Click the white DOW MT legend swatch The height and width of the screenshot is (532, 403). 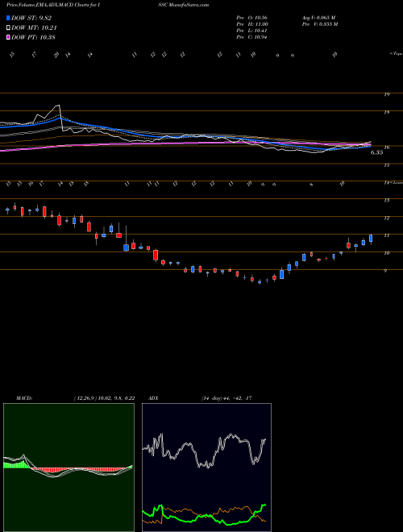9,28
